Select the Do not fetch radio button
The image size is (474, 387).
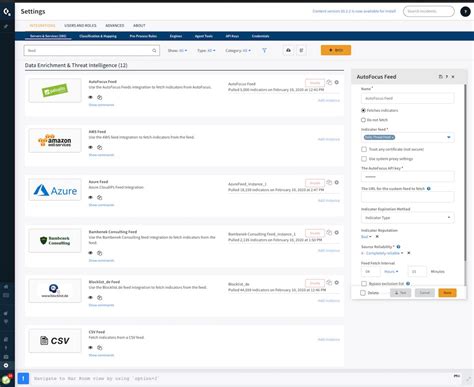[363, 120]
